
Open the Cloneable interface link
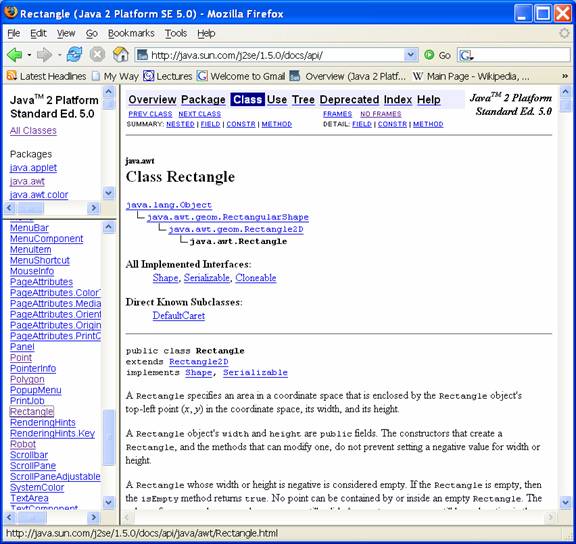click(x=256, y=278)
